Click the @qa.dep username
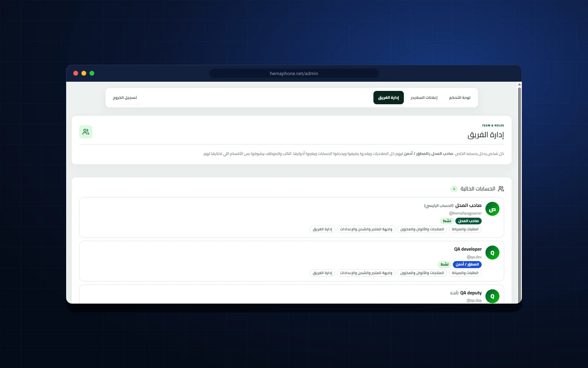 tap(474, 300)
